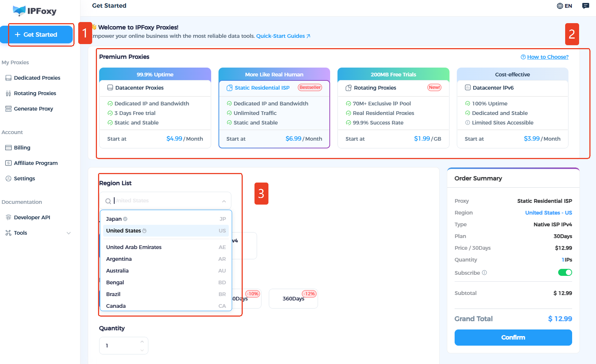Image resolution: width=596 pixels, height=364 pixels.
Task: Select Japan from the region list
Action: coord(166,219)
